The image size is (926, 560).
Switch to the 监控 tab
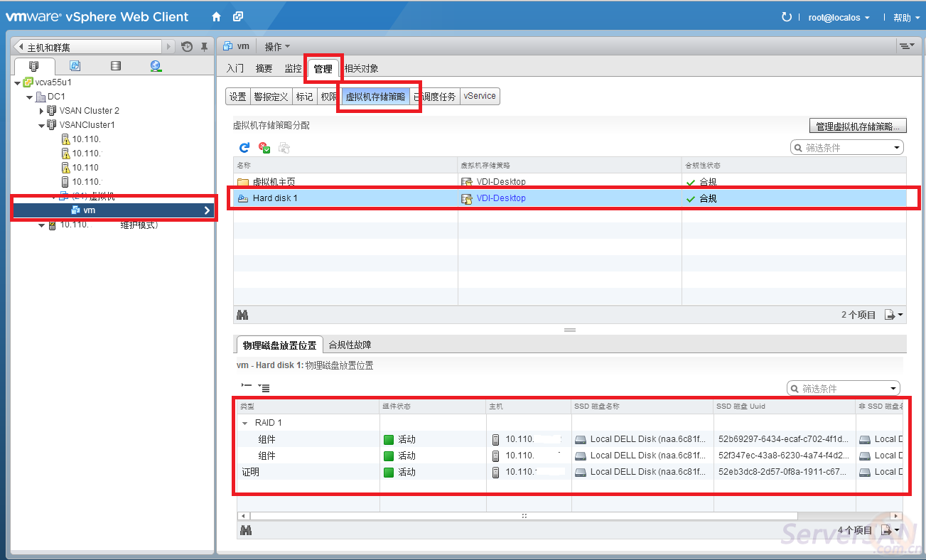tap(293, 69)
